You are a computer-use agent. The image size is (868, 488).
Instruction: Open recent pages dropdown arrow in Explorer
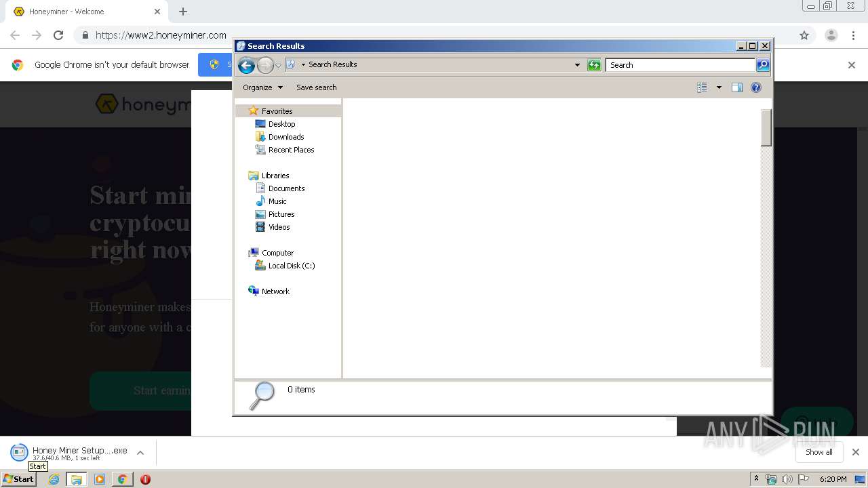278,65
